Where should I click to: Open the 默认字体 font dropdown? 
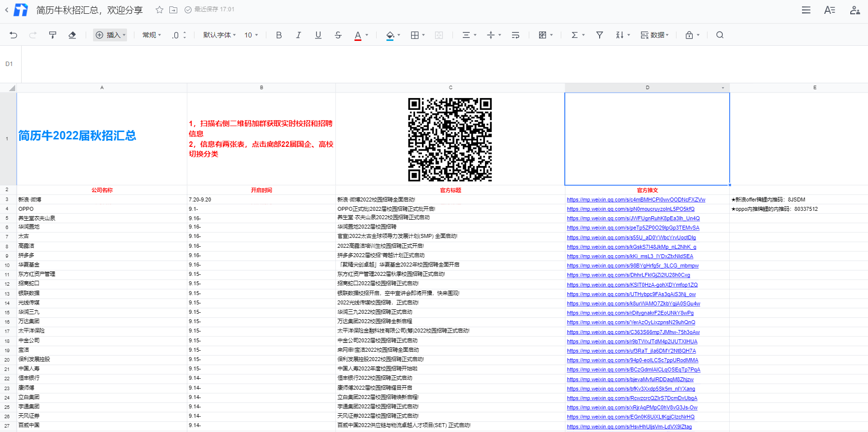(220, 35)
